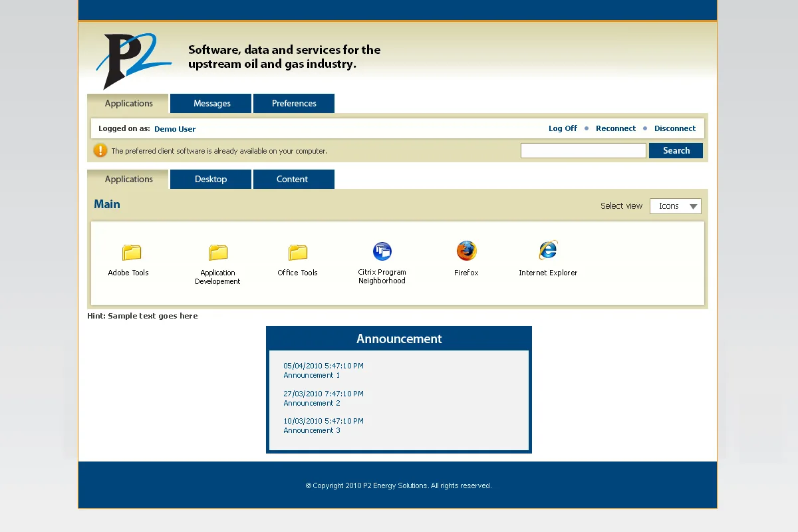Open the Announcement 1 link
Image resolution: width=798 pixels, height=532 pixels.
tap(312, 375)
